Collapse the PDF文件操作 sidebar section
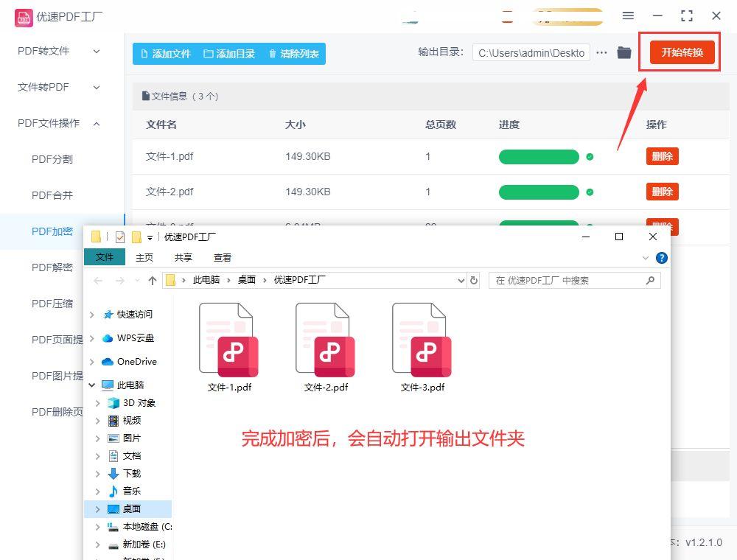Screen dimensions: 737x560 coord(97,124)
